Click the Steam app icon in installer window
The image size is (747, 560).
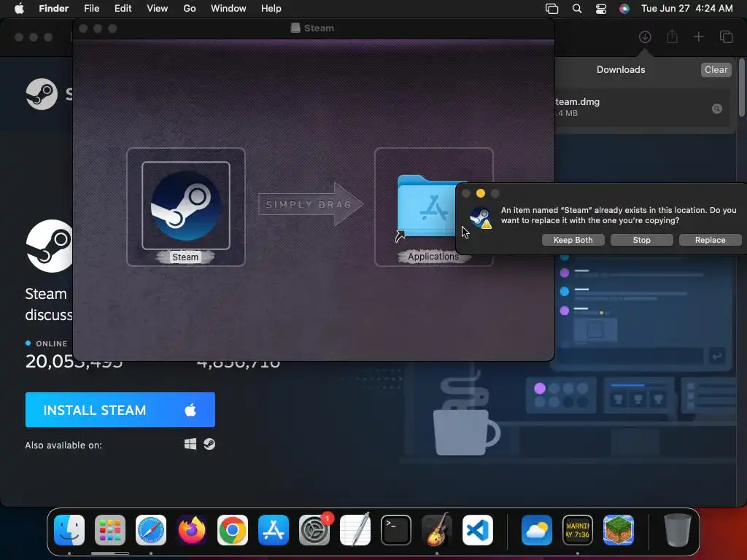(x=186, y=206)
